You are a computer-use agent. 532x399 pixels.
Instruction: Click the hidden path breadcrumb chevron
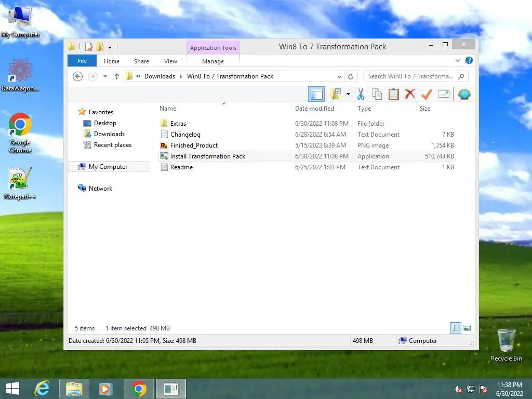(x=138, y=76)
